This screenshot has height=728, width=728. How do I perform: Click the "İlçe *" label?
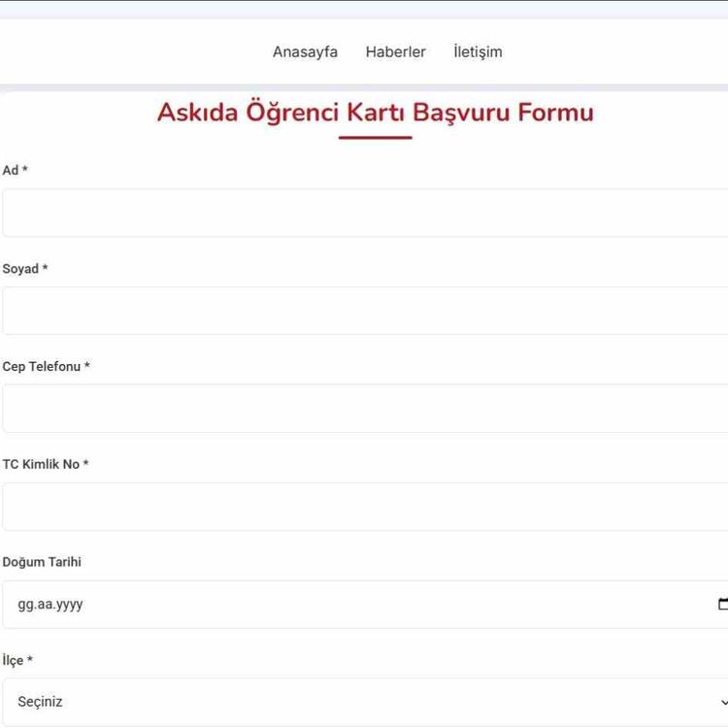click(17, 660)
